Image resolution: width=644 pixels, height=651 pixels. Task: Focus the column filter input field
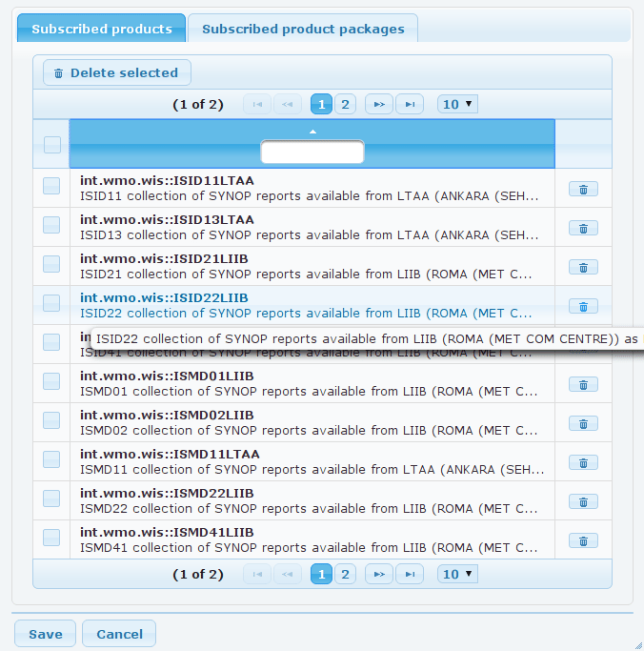pyautogui.click(x=312, y=152)
